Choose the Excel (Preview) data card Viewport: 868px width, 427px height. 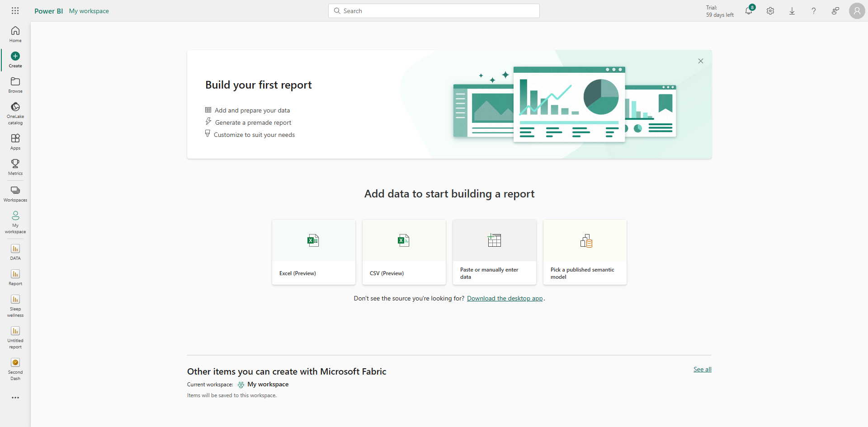point(314,252)
